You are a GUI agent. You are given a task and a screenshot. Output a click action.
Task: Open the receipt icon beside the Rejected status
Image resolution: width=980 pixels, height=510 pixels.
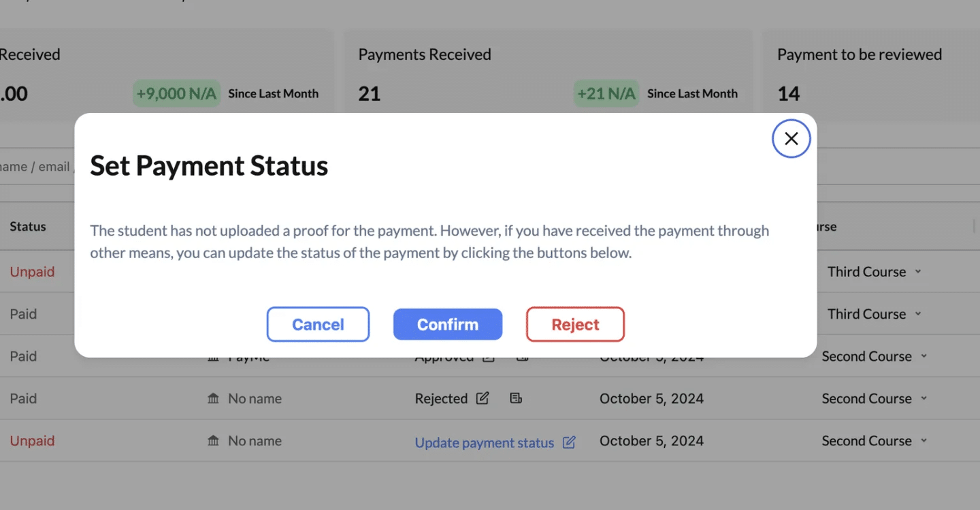click(x=516, y=398)
